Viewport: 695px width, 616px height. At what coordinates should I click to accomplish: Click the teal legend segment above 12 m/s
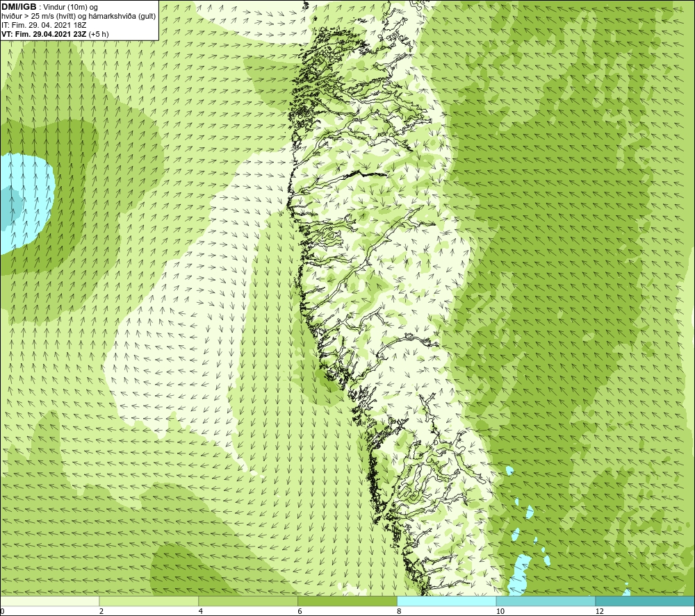click(645, 601)
